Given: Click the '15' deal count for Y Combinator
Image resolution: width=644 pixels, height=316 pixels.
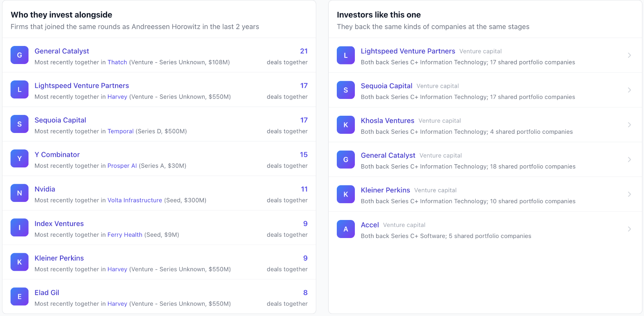Looking at the screenshot, I should pyautogui.click(x=304, y=154).
